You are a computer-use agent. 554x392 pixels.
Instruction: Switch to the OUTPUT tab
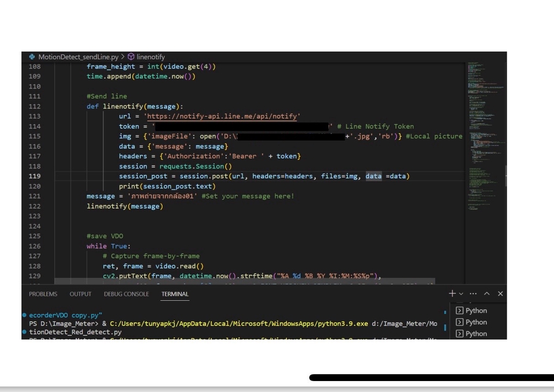[80, 294]
